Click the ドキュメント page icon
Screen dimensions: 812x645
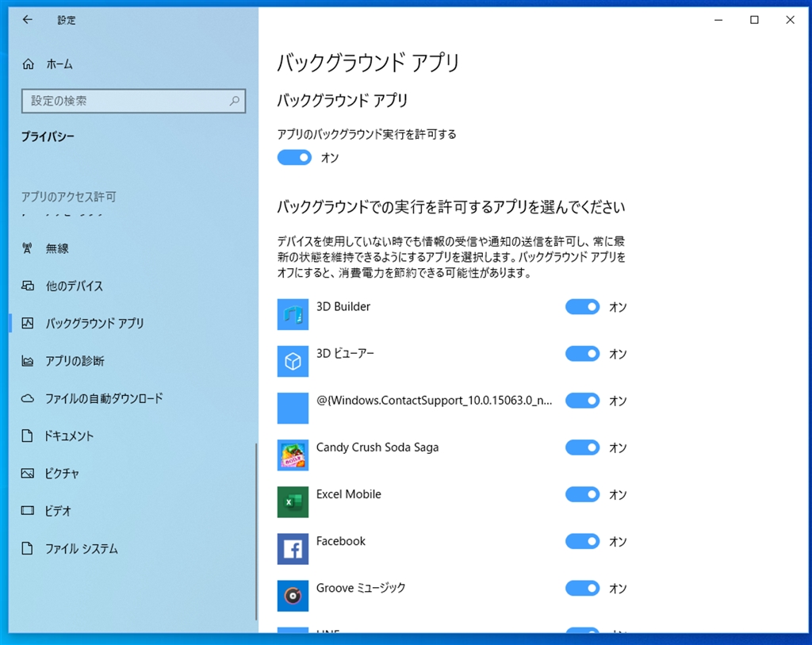[28, 436]
